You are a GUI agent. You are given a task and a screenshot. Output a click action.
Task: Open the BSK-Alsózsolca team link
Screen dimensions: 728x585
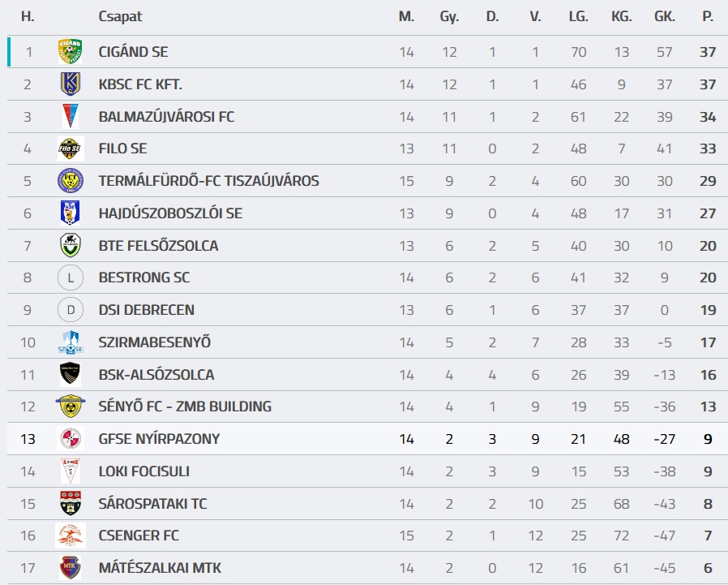156,375
